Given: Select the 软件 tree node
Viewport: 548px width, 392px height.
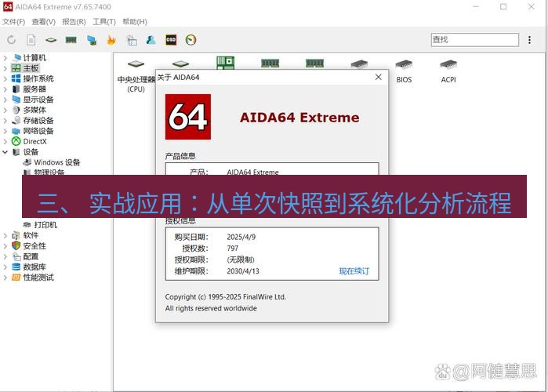Looking at the screenshot, I should [31, 235].
